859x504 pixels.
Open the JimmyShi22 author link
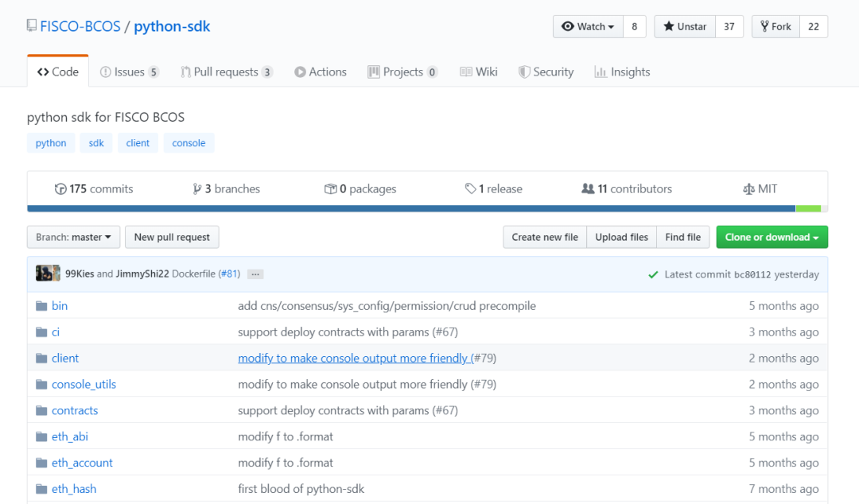pyautogui.click(x=142, y=274)
